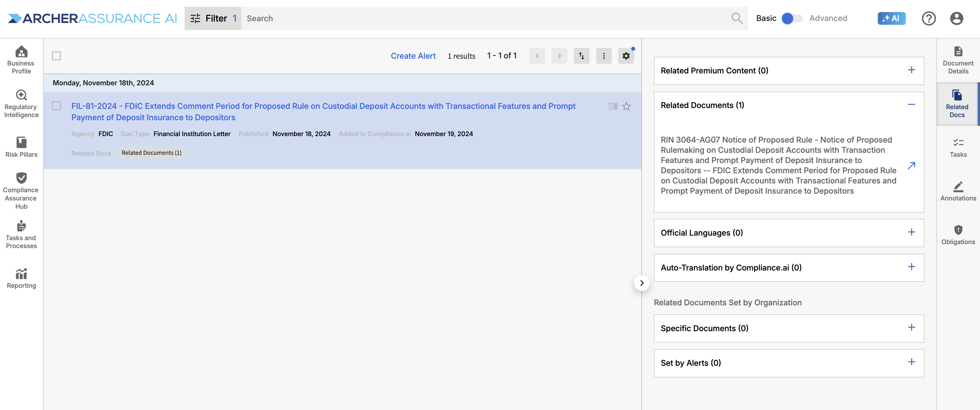The image size is (980, 410).
Task: Switch to the Tasks tab
Action: click(x=958, y=147)
